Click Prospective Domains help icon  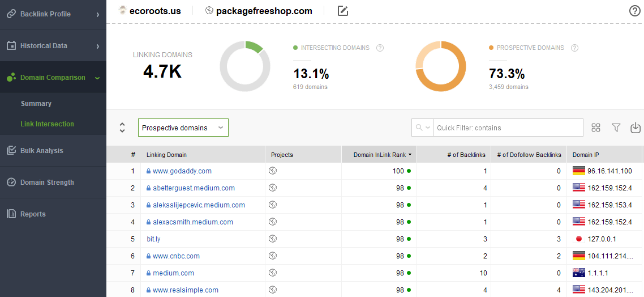coord(574,48)
